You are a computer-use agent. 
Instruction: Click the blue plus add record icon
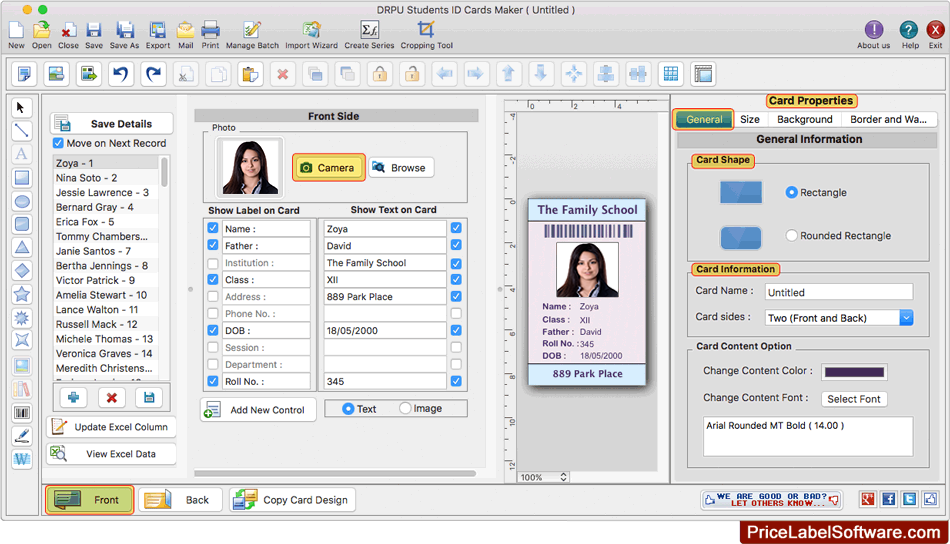tap(73, 397)
